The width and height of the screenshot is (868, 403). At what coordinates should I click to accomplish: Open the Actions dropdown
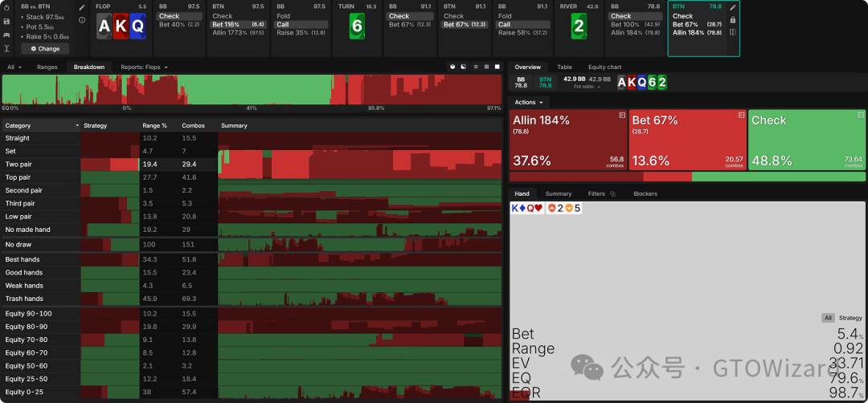tap(529, 103)
